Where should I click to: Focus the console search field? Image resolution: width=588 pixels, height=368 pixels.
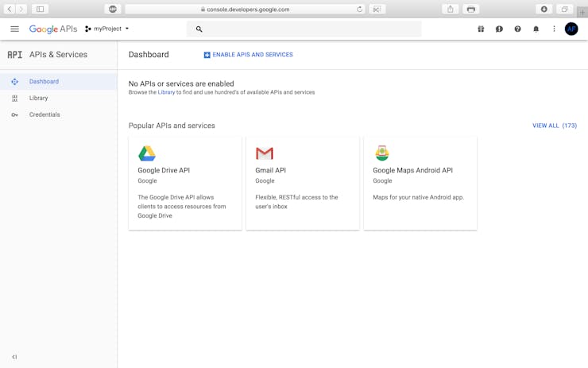coord(304,29)
